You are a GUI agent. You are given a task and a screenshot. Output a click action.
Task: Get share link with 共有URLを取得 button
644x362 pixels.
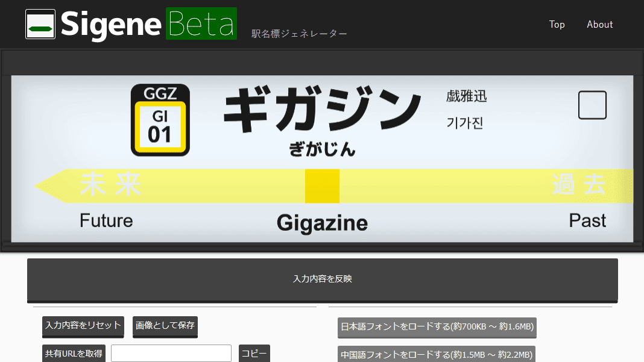tap(74, 354)
